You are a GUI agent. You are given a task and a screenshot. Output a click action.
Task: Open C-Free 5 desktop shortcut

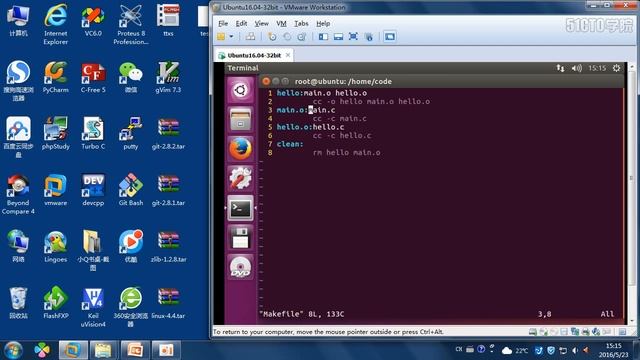coord(93,77)
